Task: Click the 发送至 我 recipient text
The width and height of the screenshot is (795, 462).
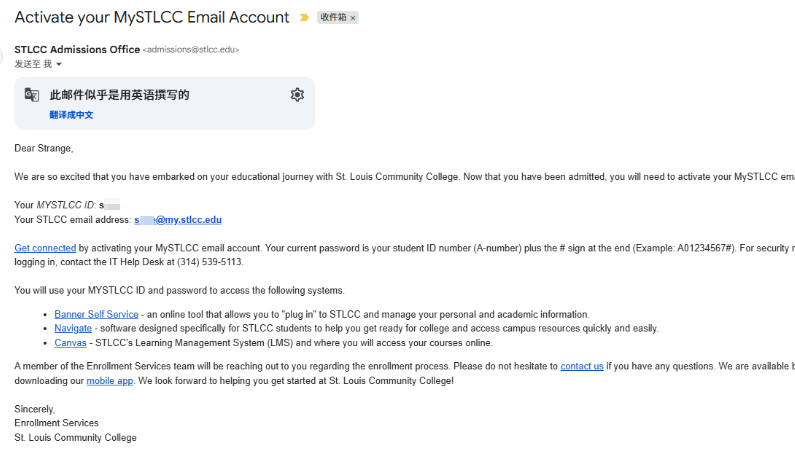Action: coord(32,64)
